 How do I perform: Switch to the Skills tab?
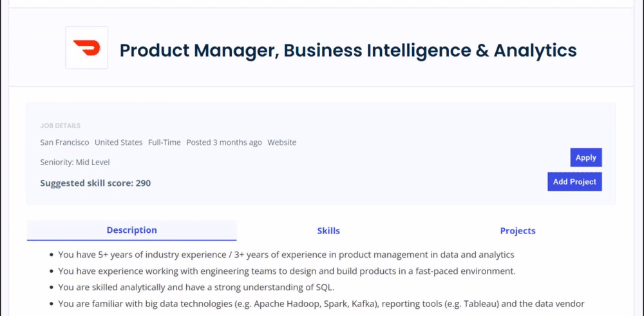click(x=328, y=231)
